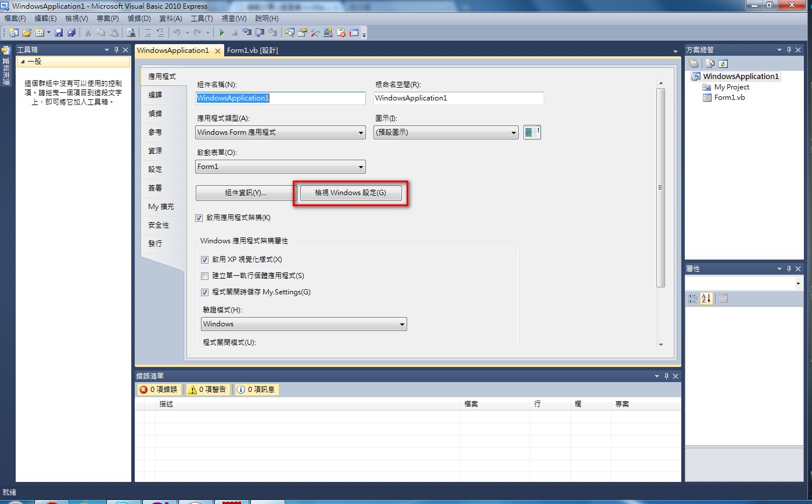The height and width of the screenshot is (504, 812).
Task: Click the Save All toolbar icon
Action: tap(71, 33)
